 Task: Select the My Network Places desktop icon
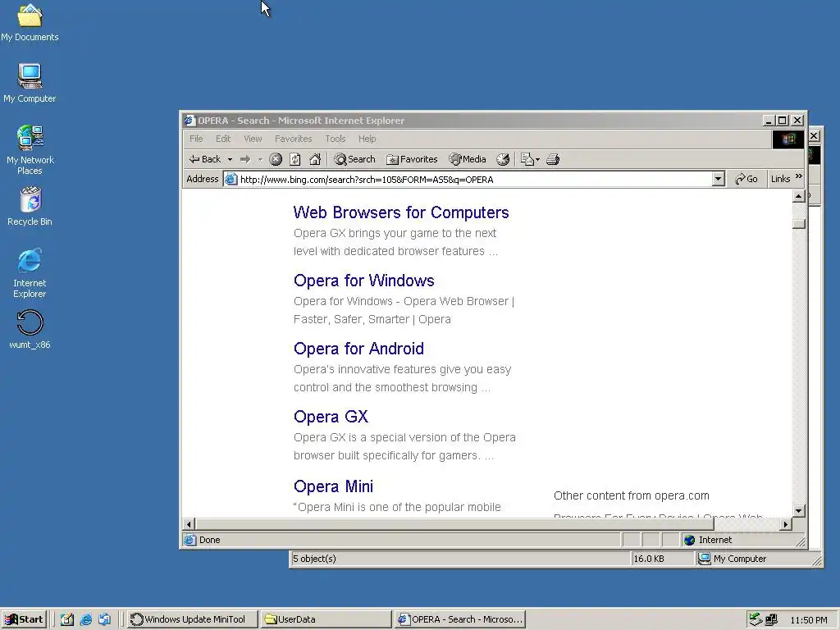30,150
